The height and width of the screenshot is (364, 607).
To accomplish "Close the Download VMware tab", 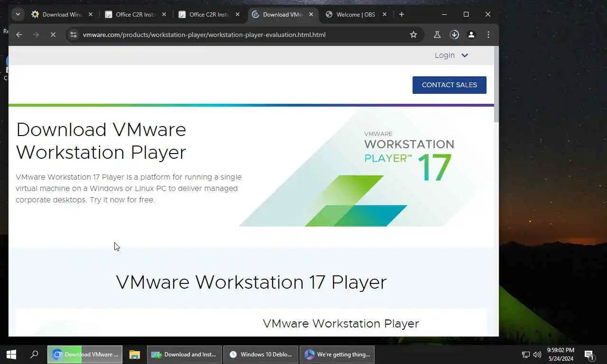I will pyautogui.click(x=311, y=14).
